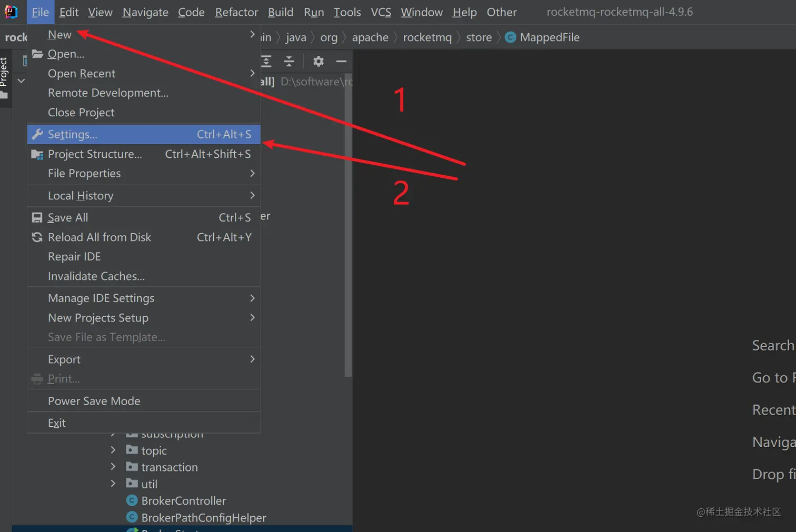The width and height of the screenshot is (796, 532).
Task: Expand the Open Recent submenu
Action: pos(144,74)
